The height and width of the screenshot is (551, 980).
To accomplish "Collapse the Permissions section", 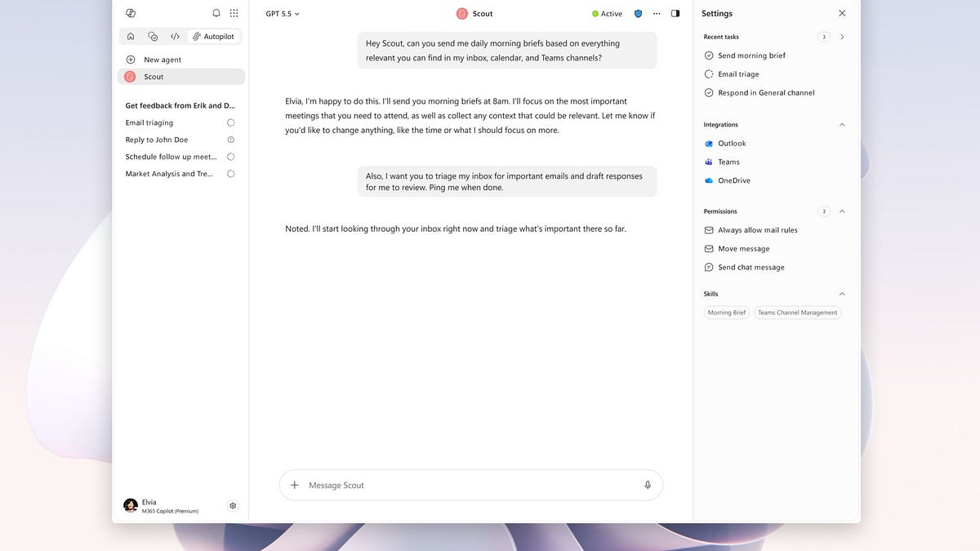I will pyautogui.click(x=842, y=211).
